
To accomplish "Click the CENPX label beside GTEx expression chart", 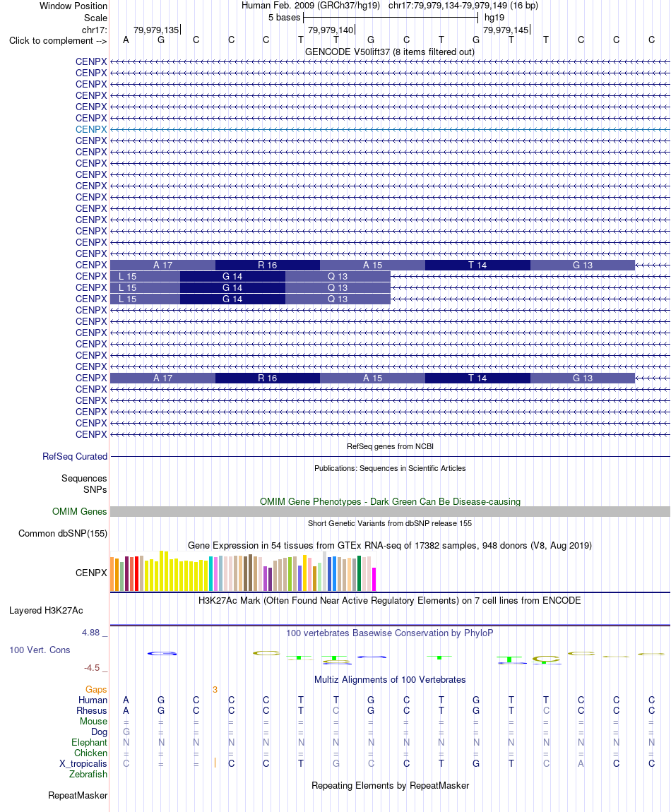I will pos(91,573).
